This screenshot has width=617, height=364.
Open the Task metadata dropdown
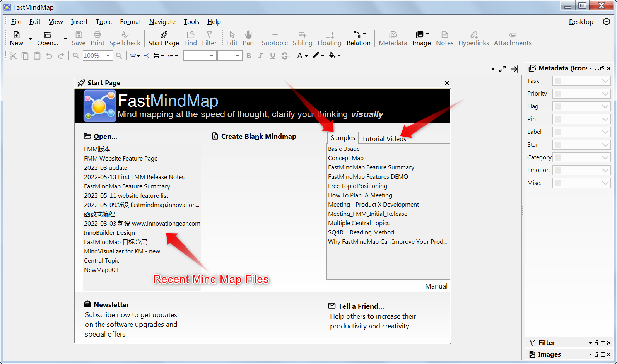click(x=581, y=81)
